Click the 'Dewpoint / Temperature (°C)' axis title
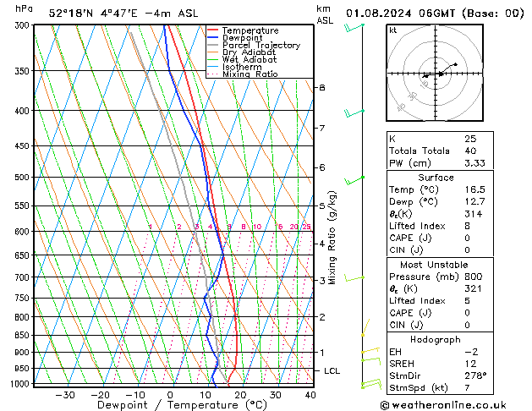This screenshot has width=532, height=411. point(182,405)
